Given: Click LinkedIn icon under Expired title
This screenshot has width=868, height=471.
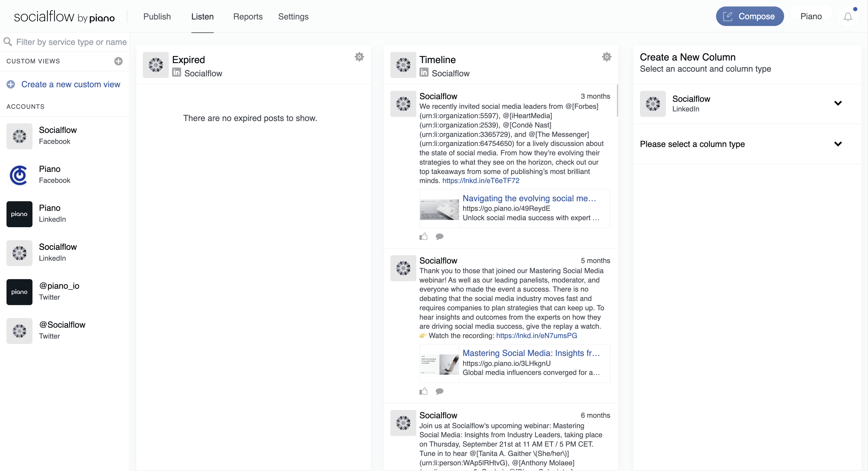Looking at the screenshot, I should click(177, 72).
